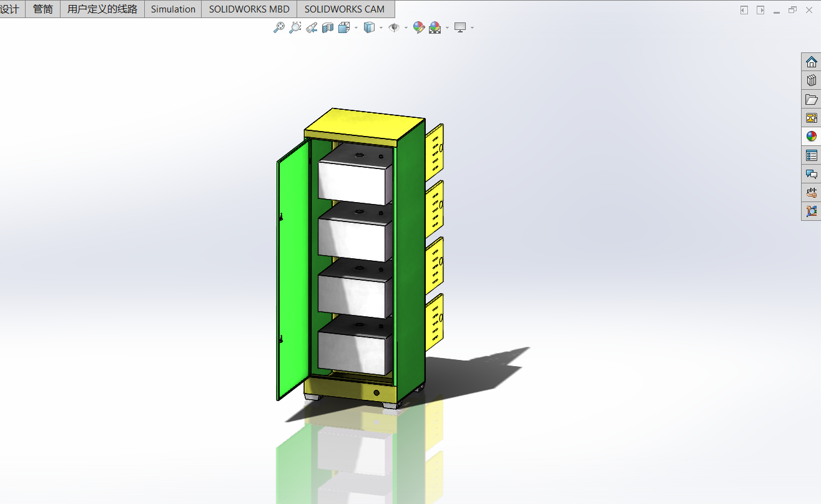Viewport: 821px width, 504px height.
Task: Go back to the Previous View
Action: pos(312,27)
